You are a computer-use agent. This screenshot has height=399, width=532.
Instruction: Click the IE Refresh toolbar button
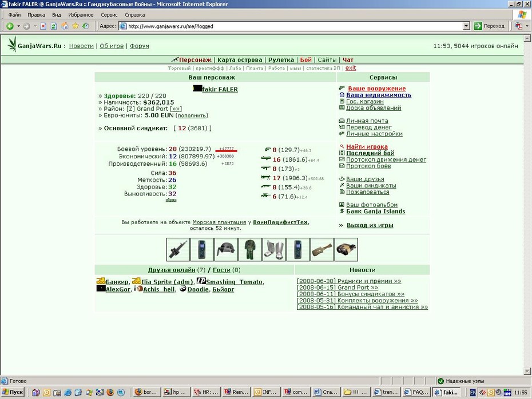[54, 26]
